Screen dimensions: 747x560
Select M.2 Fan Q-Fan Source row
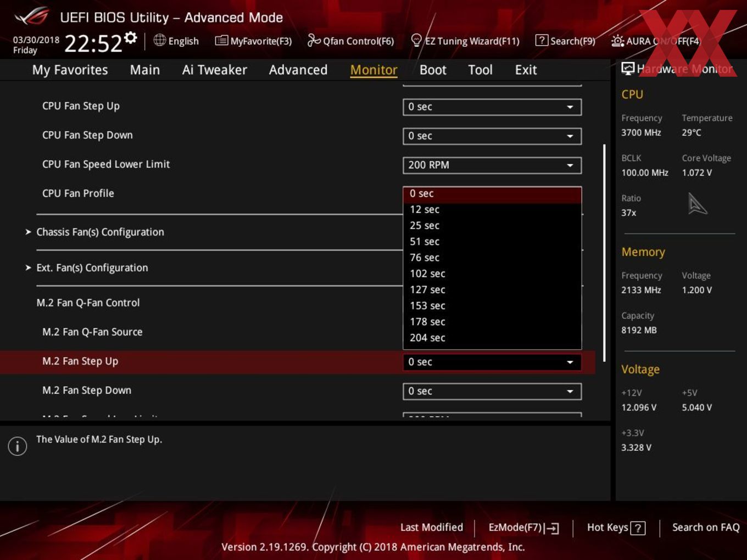297,332
